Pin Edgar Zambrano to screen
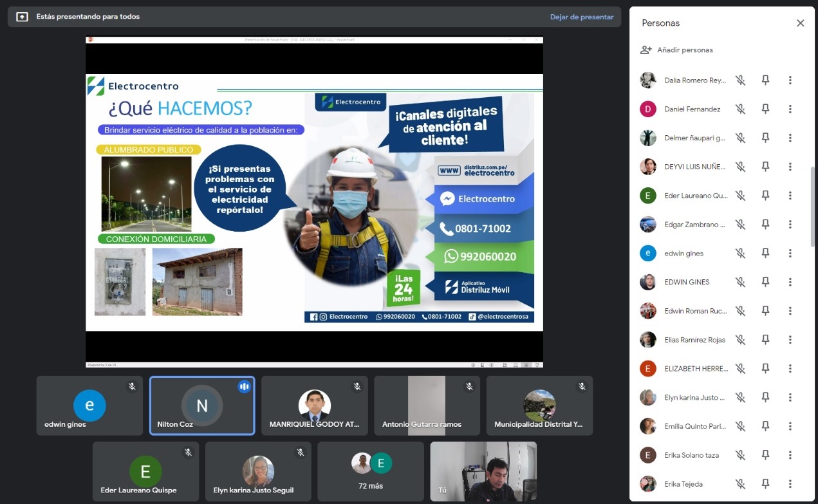This screenshot has height=504, width=818. (765, 225)
